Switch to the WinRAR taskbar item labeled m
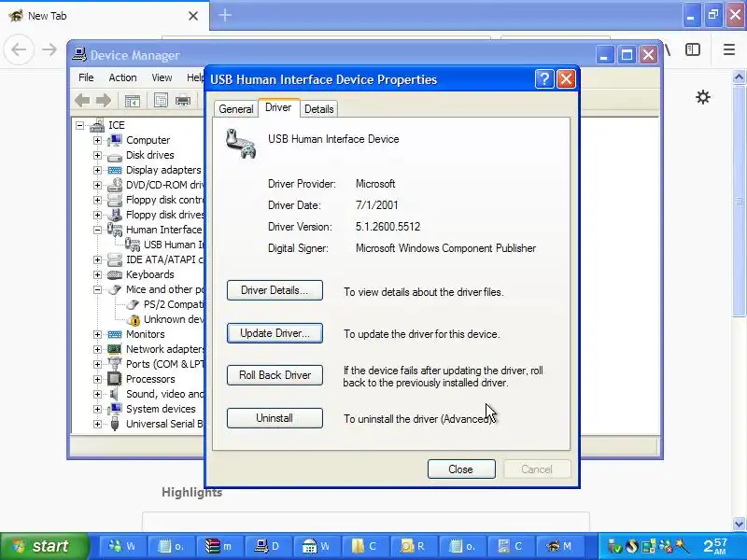This screenshot has height=560, width=747. point(219,547)
